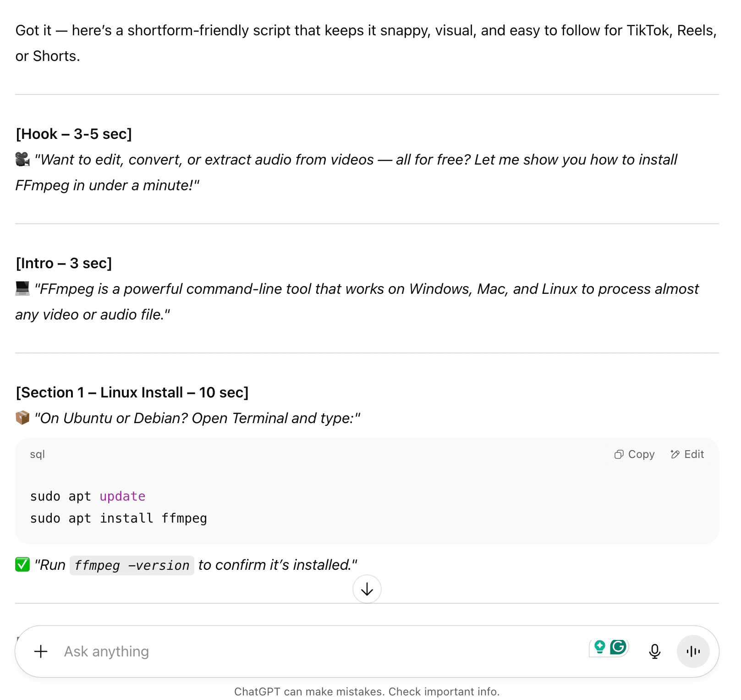The image size is (741, 700).
Task: Launch voice mode with the waveform button
Action: [x=693, y=651]
